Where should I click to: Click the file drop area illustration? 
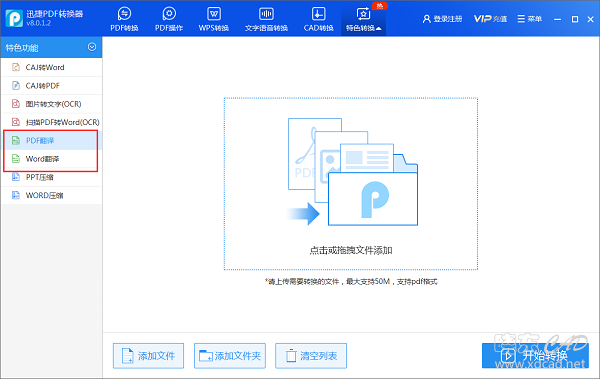point(352,172)
